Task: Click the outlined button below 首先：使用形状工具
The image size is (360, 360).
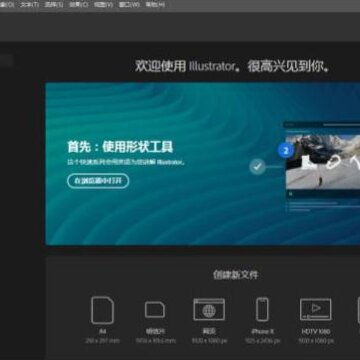Action: pos(98,181)
